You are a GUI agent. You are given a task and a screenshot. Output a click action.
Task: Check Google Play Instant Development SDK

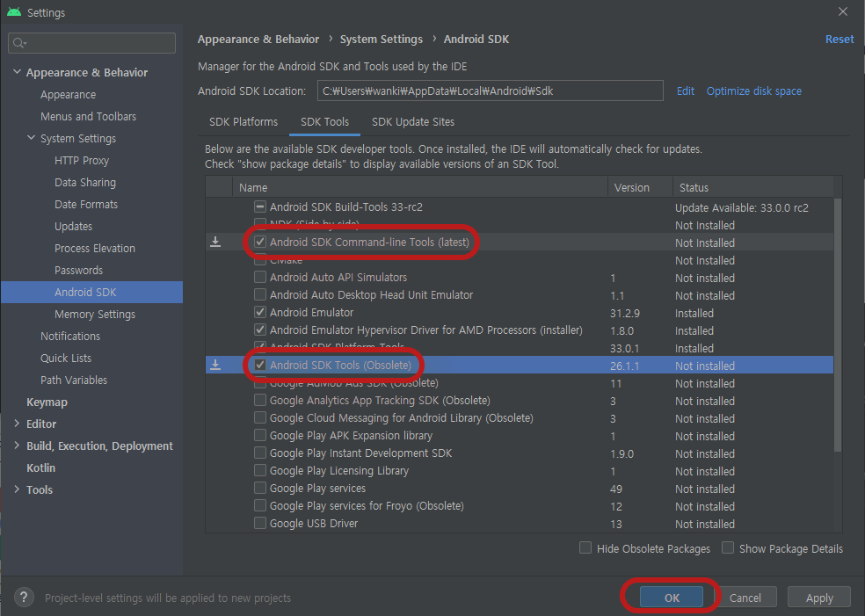coord(260,453)
